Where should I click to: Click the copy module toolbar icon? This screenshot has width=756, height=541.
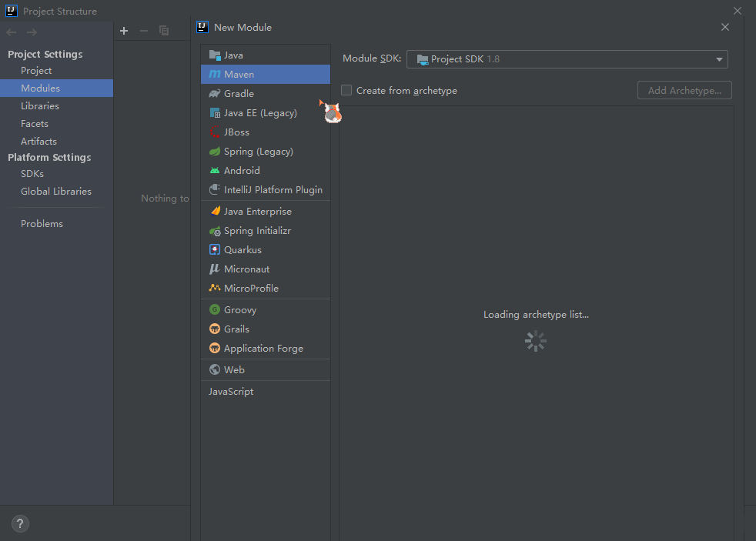164,31
